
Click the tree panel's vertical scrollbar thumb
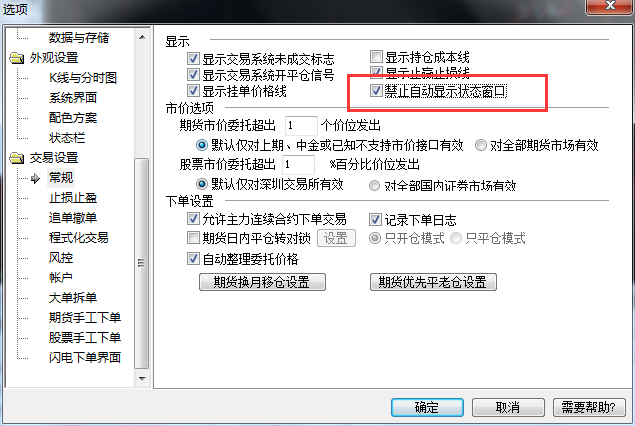click(141, 263)
